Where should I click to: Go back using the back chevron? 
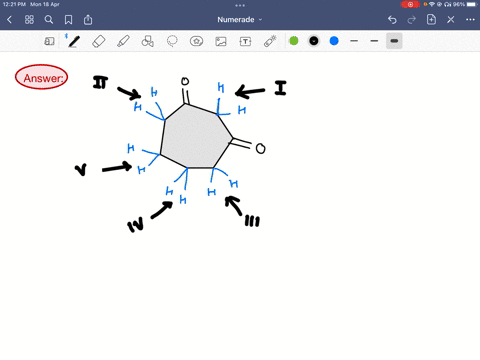[x=9, y=20]
